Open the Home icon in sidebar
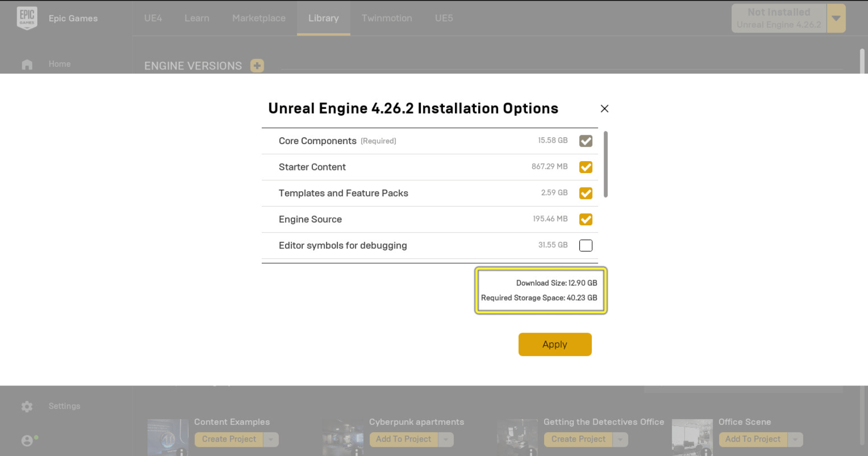The image size is (868, 456). coord(27,64)
